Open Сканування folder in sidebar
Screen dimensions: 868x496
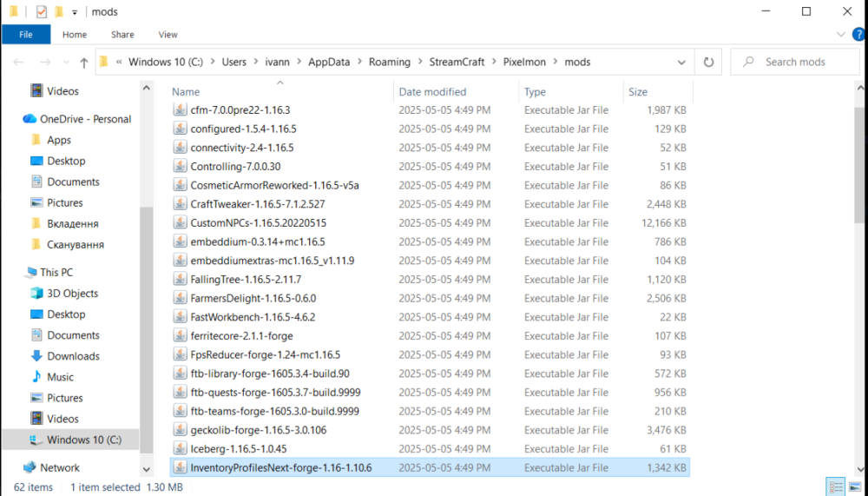click(x=67, y=244)
